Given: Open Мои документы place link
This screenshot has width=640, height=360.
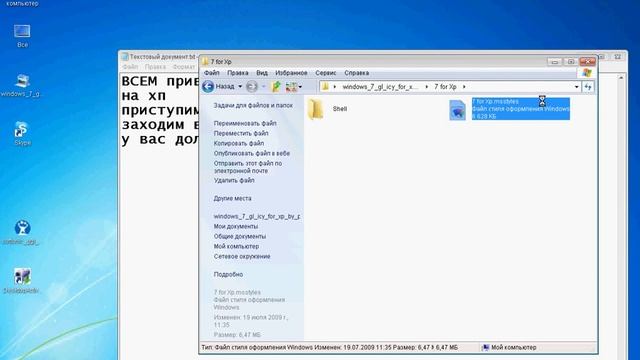Looking at the screenshot, I should (236, 227).
